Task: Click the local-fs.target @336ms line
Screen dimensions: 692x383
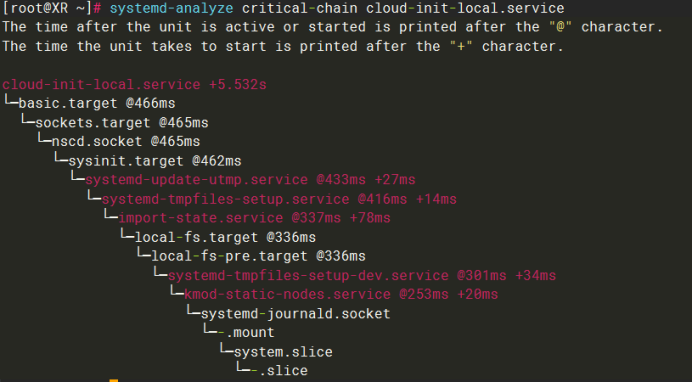Action: (225, 237)
